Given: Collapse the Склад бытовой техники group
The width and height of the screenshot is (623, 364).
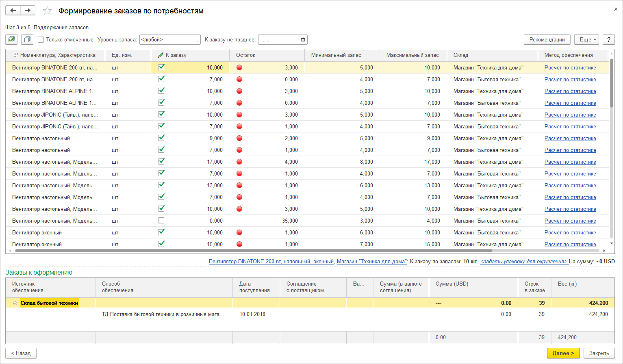Looking at the screenshot, I should (x=15, y=303).
